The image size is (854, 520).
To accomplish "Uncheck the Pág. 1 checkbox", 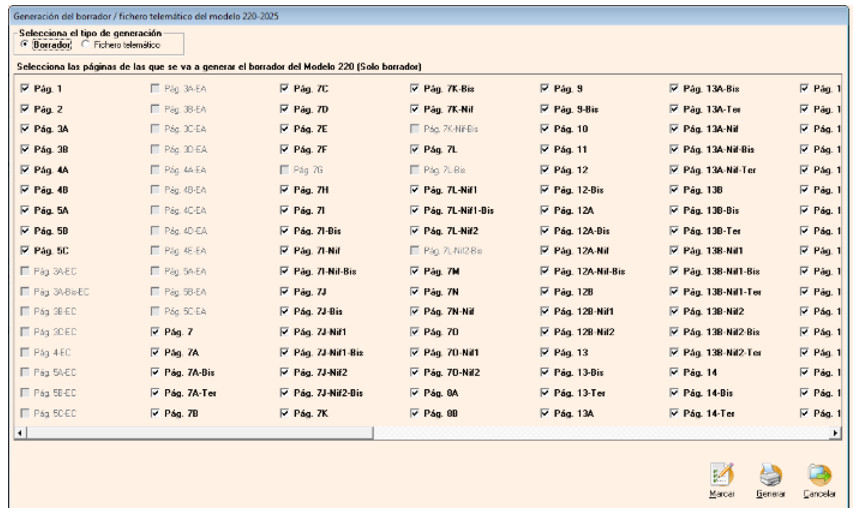I will point(25,88).
